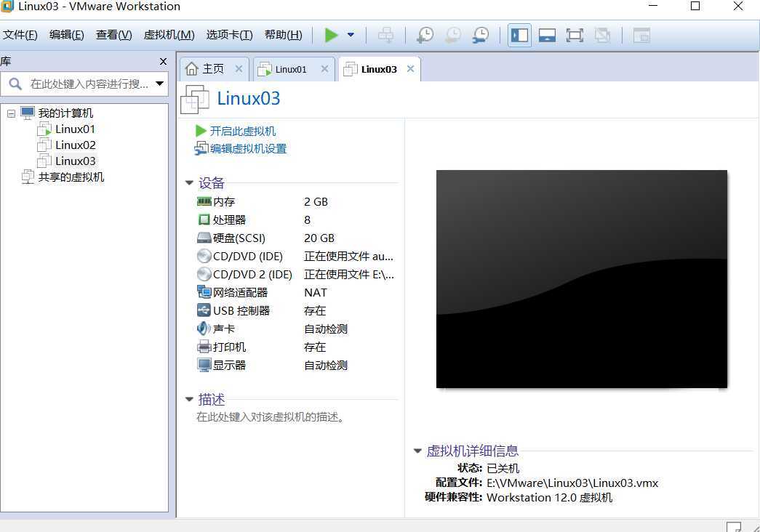Enter full screen mode icon
Viewport: 760px width, 532px height.
pyautogui.click(x=575, y=35)
